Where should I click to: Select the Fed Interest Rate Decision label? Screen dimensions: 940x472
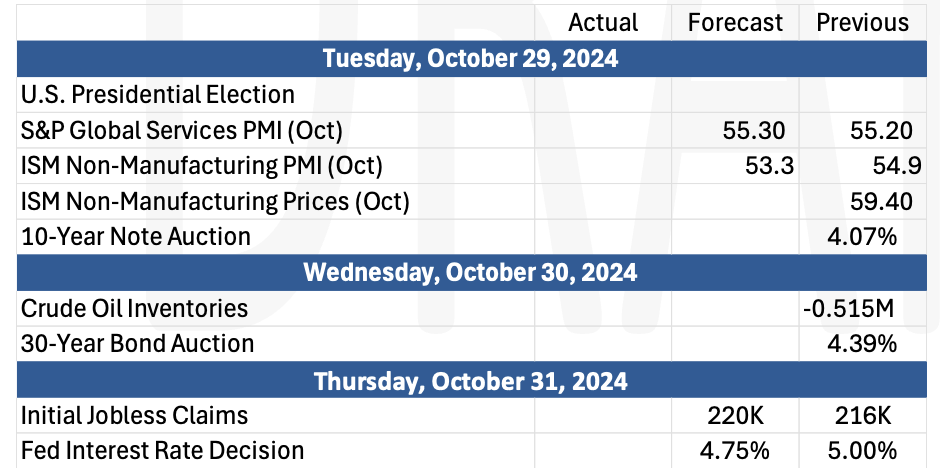162,450
